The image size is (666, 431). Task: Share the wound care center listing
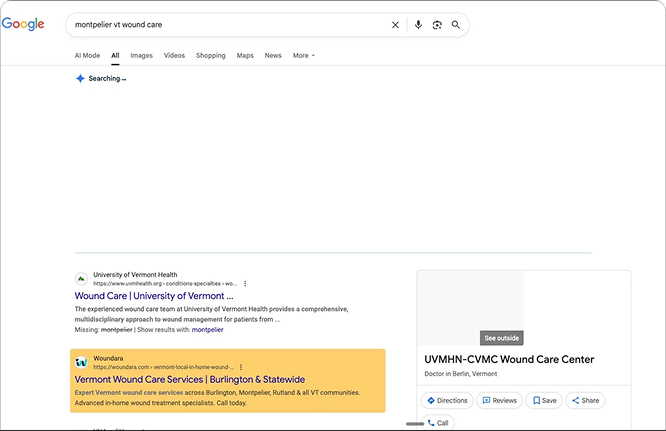coord(585,400)
